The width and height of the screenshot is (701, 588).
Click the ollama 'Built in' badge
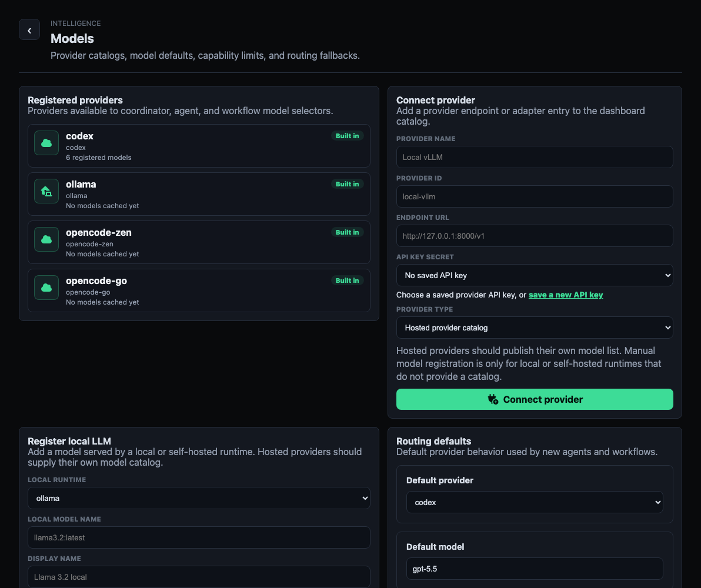(x=348, y=184)
